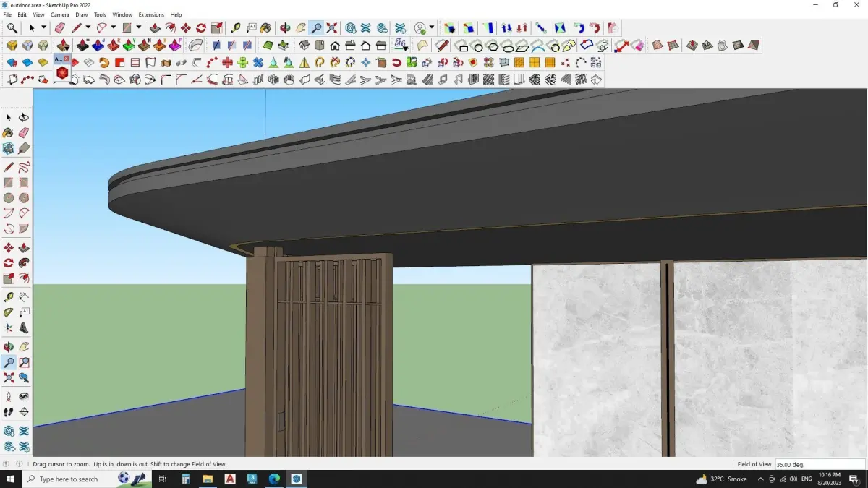Select the Lasso select tool in left toolbar

coord(24,117)
